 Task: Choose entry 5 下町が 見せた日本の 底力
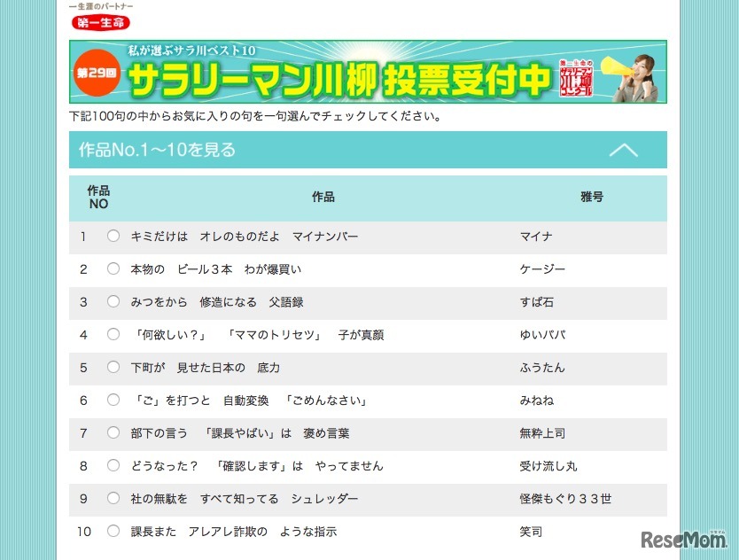tap(113, 368)
